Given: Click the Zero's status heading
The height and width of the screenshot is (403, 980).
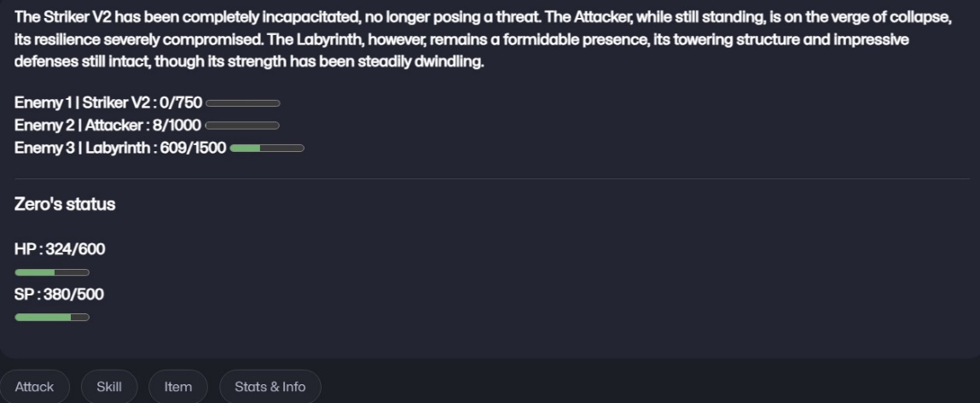Looking at the screenshot, I should (x=65, y=205).
